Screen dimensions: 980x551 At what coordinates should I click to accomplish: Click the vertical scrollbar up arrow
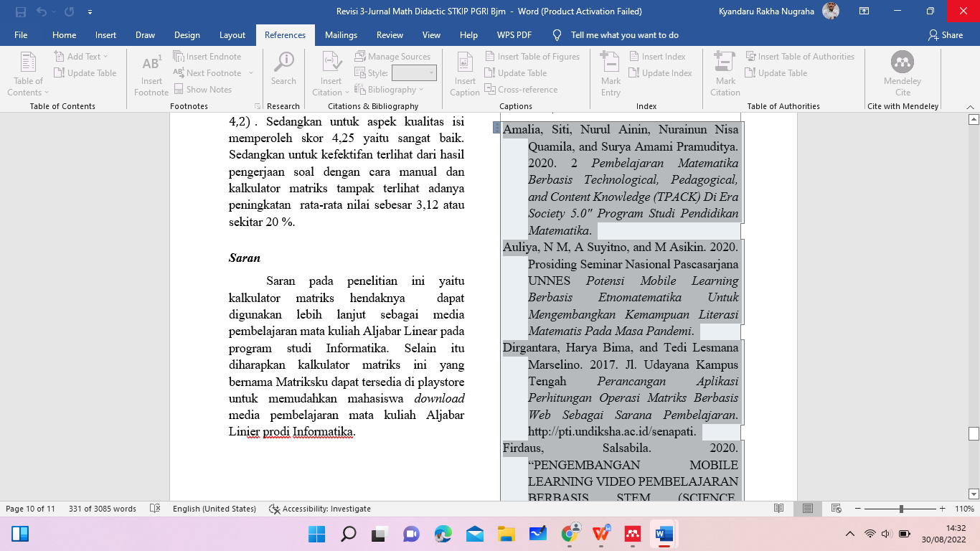pos(974,118)
